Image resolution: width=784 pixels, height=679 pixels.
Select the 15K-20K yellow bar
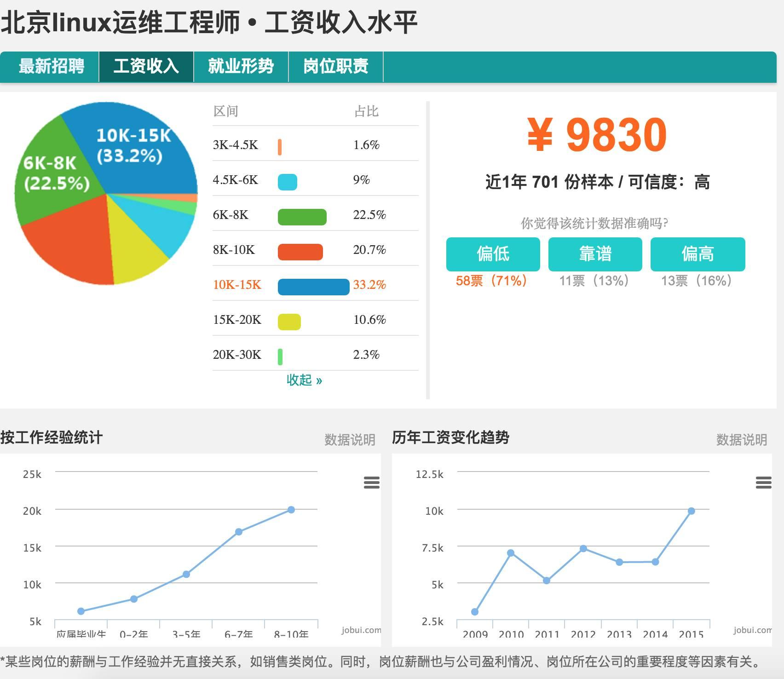click(289, 322)
